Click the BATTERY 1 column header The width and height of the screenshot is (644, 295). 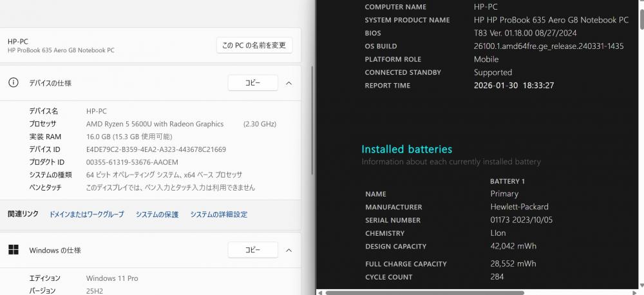point(507,181)
